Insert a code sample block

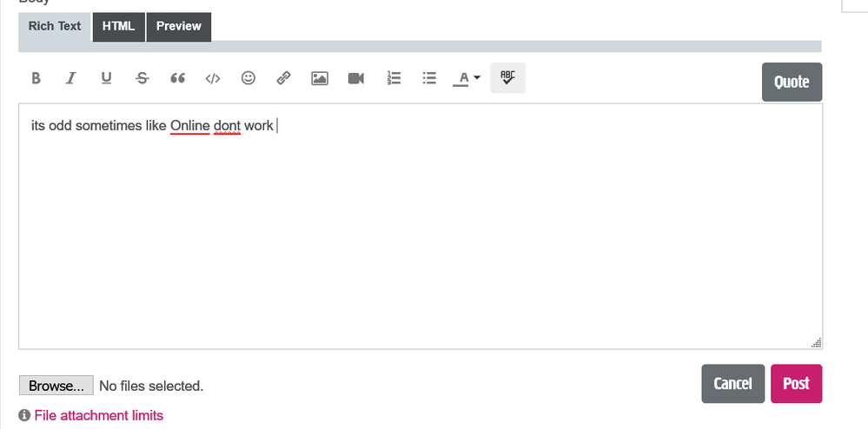click(213, 78)
